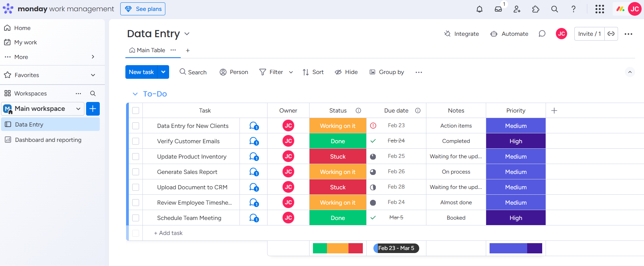The image size is (644, 266).
Task: Select checkbox for Verify Customer Emails
Action: 136,141
